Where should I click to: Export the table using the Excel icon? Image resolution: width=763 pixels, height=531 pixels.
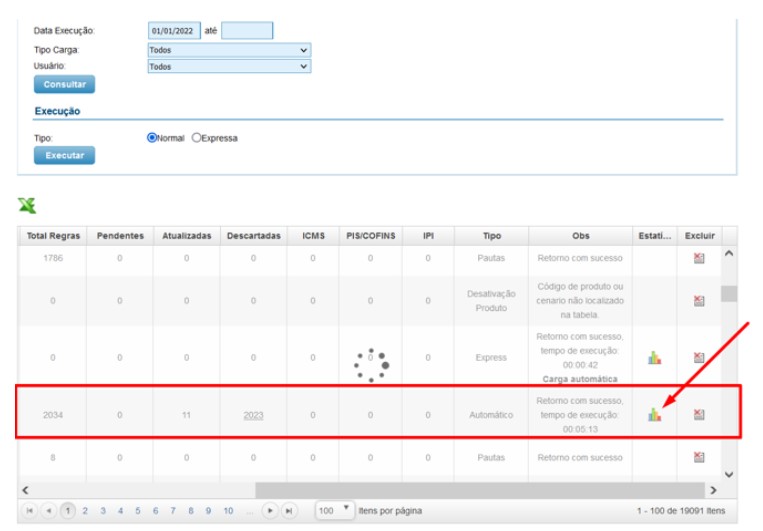tap(27, 205)
